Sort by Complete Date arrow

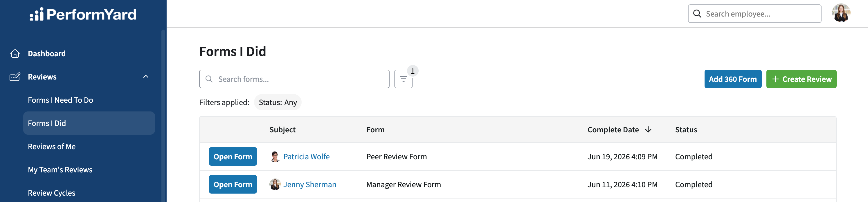648,130
